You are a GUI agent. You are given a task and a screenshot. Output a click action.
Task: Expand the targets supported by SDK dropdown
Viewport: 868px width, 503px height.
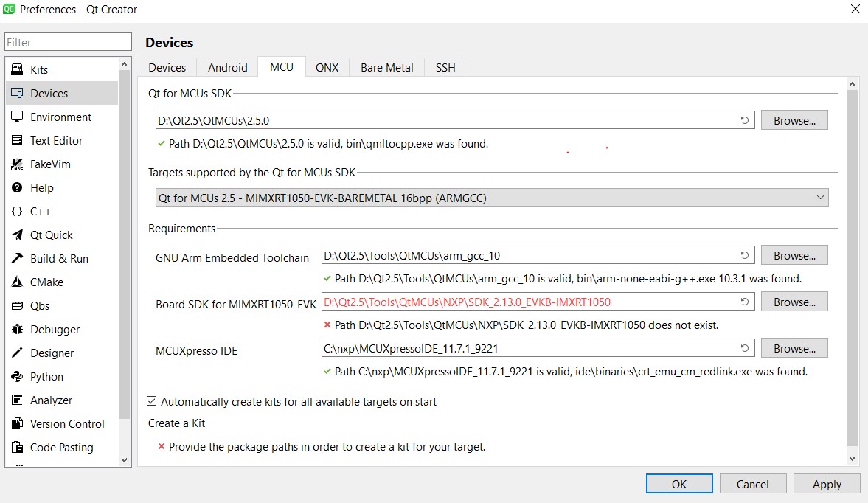pyautogui.click(x=492, y=198)
